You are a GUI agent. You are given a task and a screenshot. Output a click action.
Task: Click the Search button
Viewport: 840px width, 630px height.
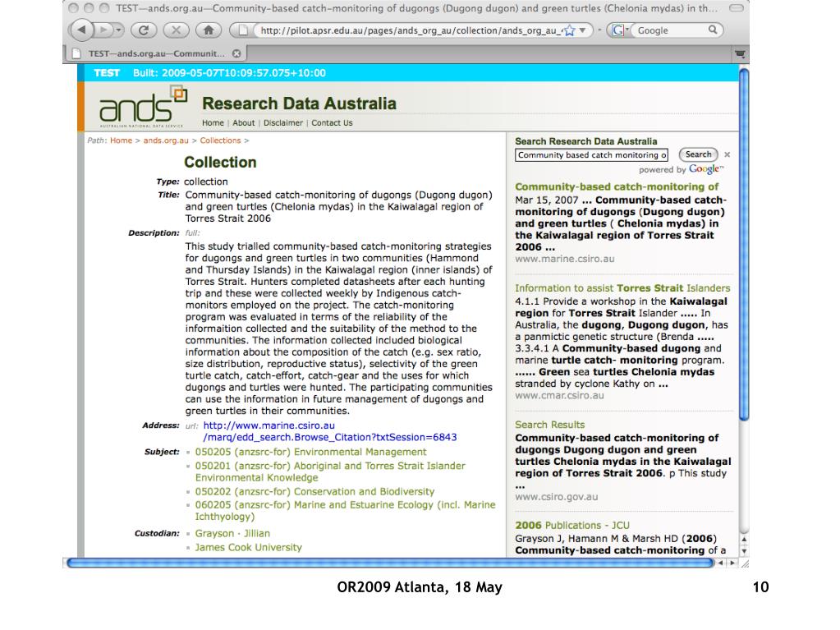[698, 154]
